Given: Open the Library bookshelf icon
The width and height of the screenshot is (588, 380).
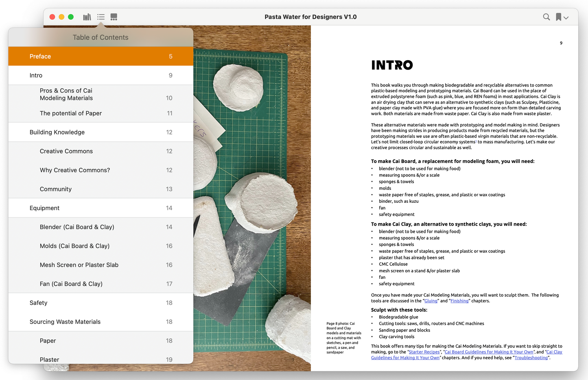Looking at the screenshot, I should tap(87, 17).
